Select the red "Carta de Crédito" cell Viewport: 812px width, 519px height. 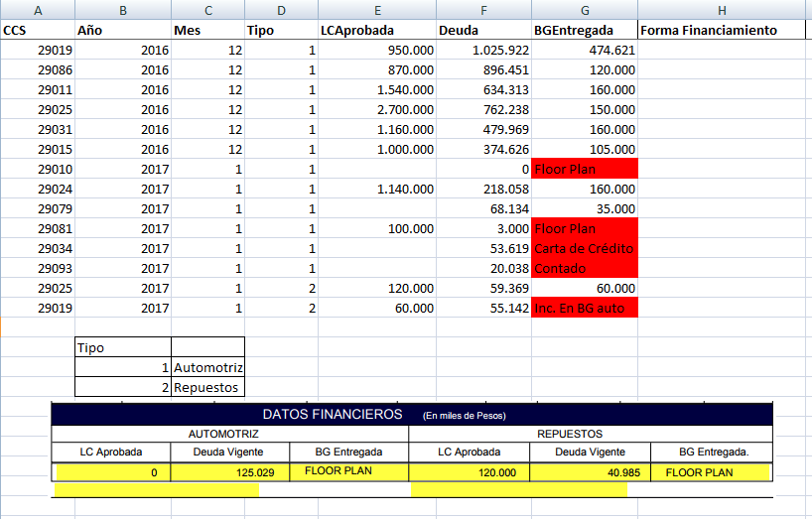click(585, 248)
